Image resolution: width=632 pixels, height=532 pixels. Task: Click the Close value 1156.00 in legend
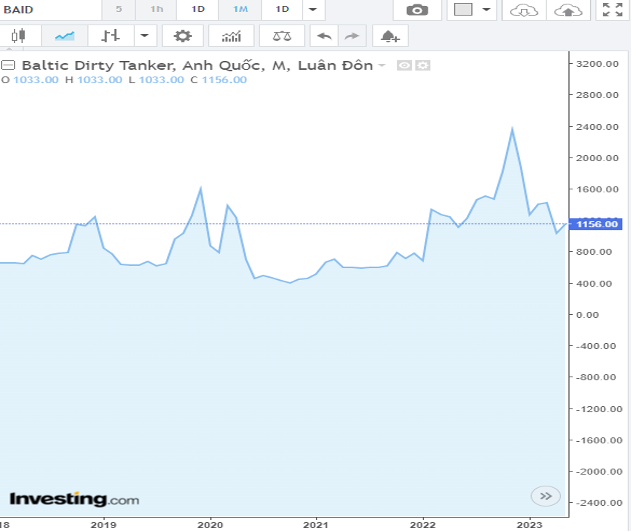(x=224, y=80)
